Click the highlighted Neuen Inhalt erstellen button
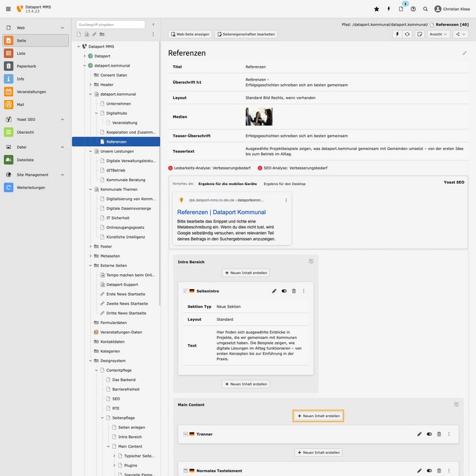476x476 pixels. click(318, 416)
